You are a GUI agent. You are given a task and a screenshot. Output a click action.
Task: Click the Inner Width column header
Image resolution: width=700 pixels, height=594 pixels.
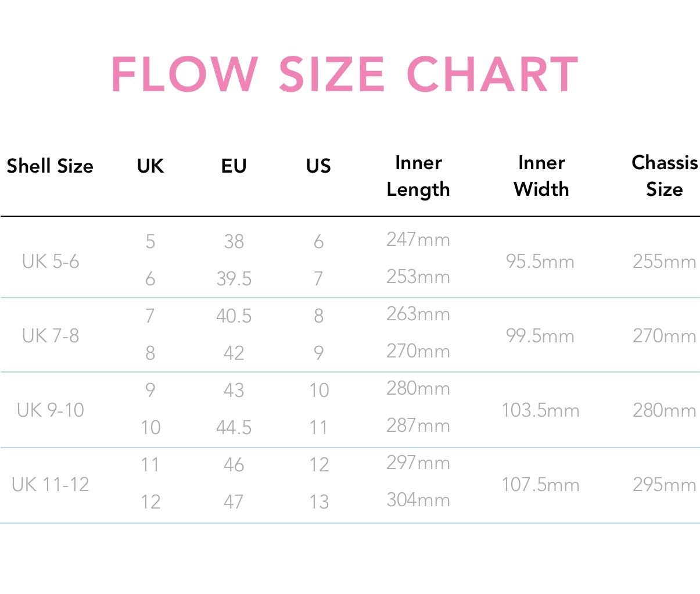541,176
